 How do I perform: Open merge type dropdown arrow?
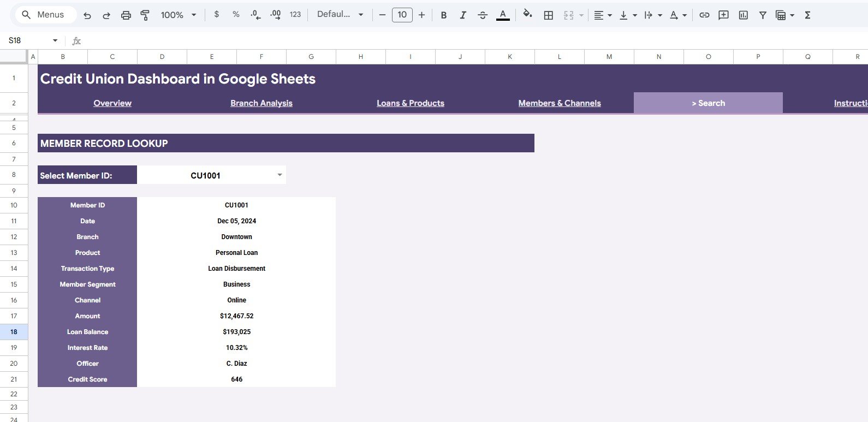point(581,15)
